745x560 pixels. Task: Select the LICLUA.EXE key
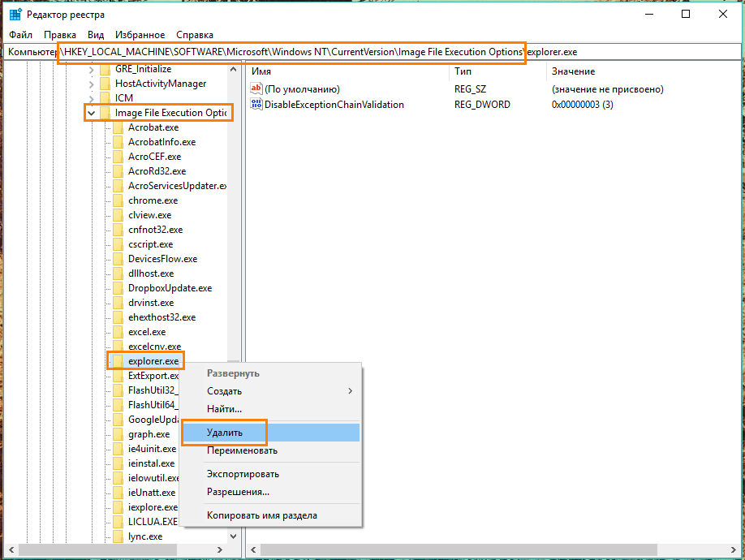pos(153,522)
